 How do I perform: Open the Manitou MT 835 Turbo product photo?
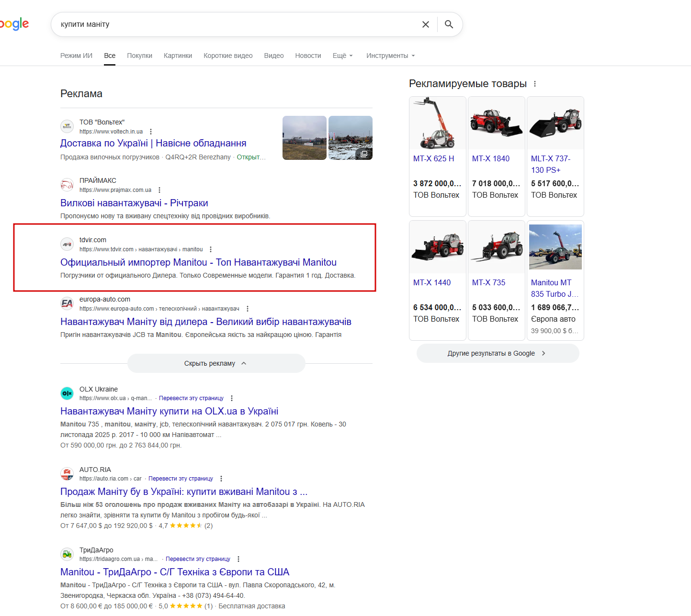tap(555, 247)
